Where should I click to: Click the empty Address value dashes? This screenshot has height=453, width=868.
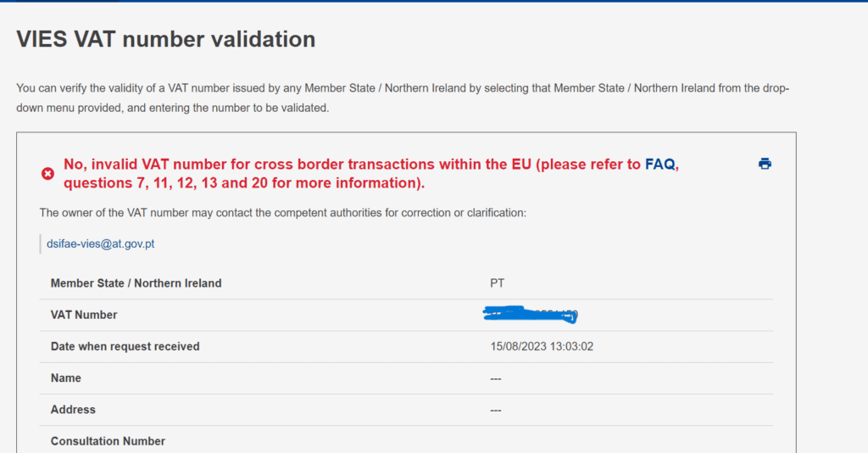pyautogui.click(x=496, y=410)
